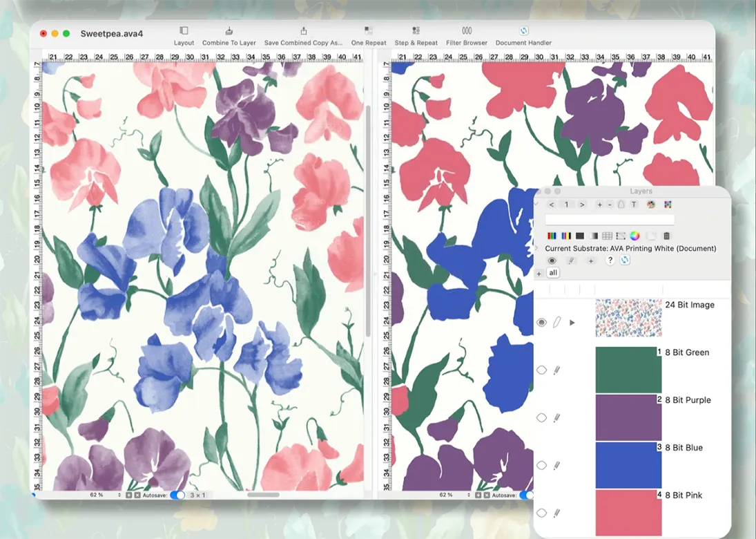Toggle Autosave switch in left window
This screenshot has height=539, width=756.
pos(177,495)
